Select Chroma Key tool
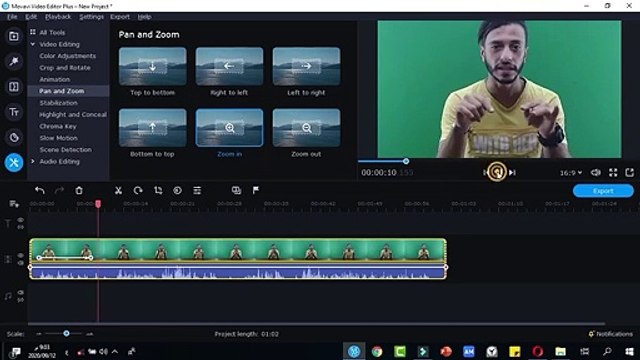This screenshot has width=640, height=360. coord(58,127)
